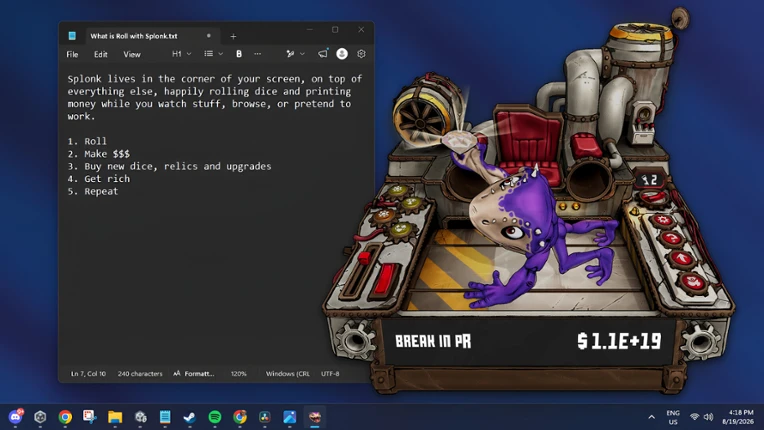Click the bottom red reroll-arrows gear button in the game

click(694, 282)
